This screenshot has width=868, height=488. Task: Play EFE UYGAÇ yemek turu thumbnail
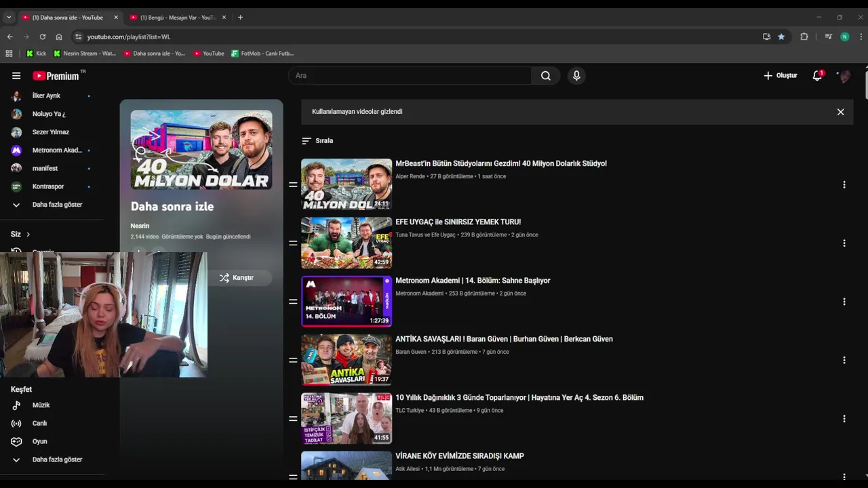coord(347,243)
